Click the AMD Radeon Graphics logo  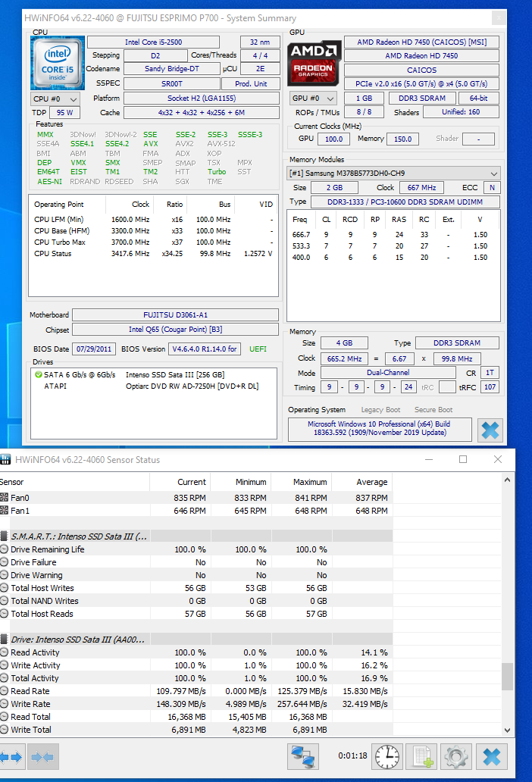[314, 64]
